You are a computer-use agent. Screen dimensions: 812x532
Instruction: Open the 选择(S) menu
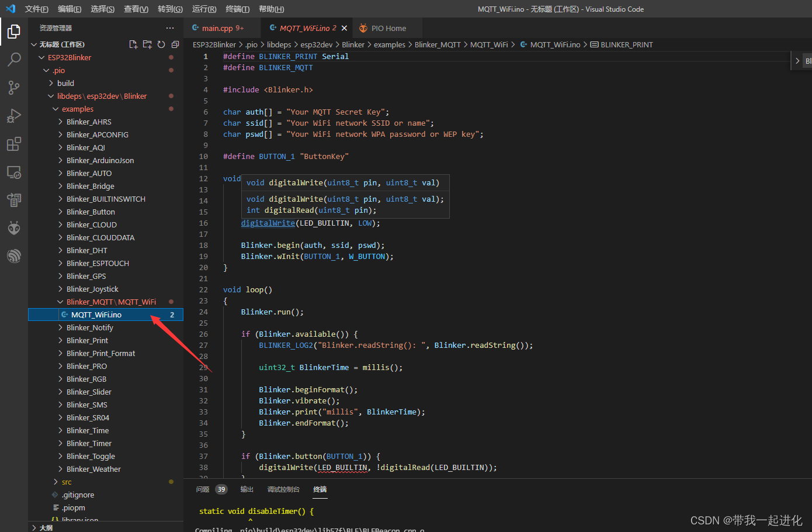click(x=103, y=9)
